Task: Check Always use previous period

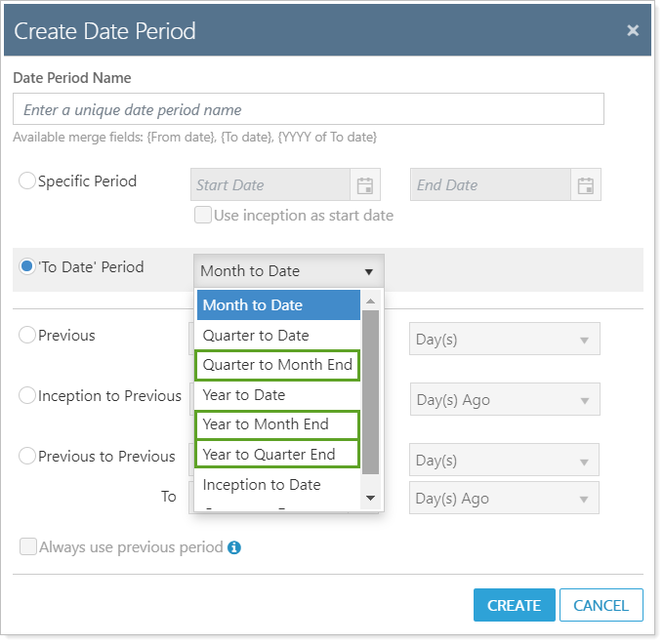Action: [28, 546]
